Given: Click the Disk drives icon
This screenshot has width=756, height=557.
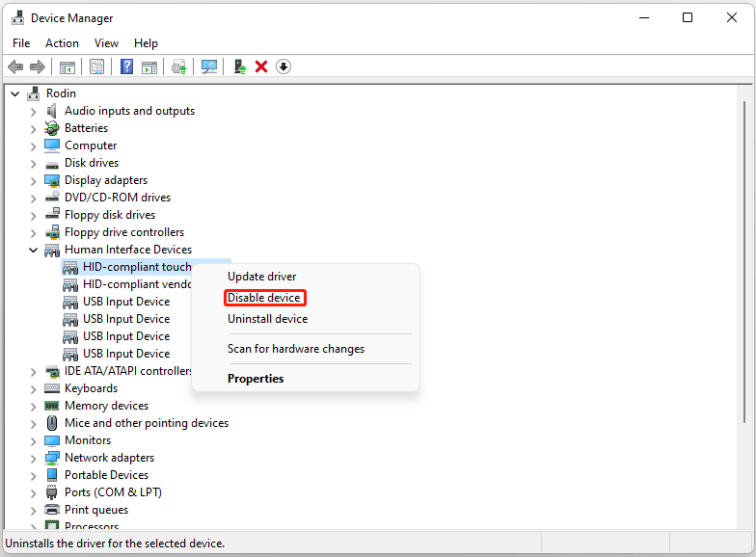Looking at the screenshot, I should click(52, 164).
